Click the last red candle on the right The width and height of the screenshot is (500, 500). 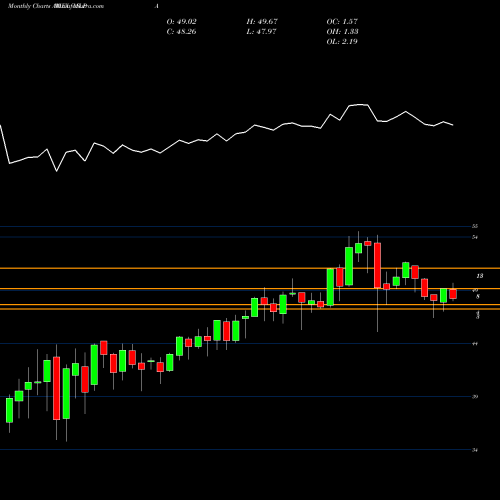(x=453, y=294)
